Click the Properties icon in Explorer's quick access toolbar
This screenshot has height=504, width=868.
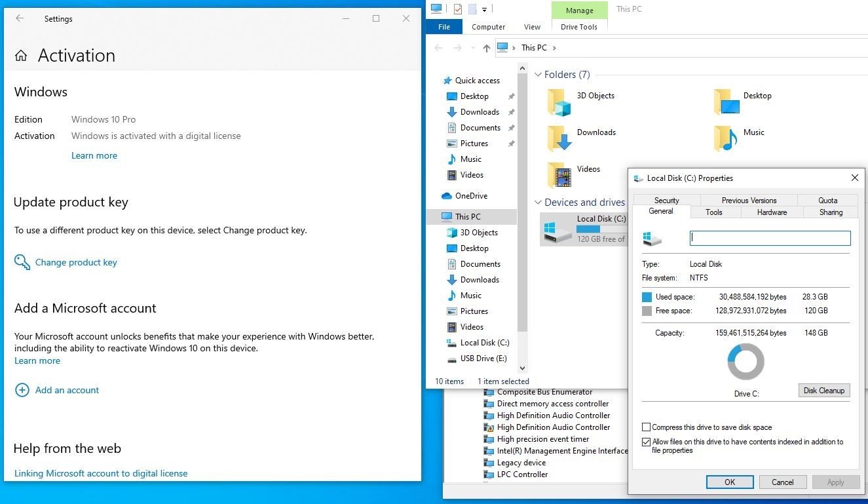(x=457, y=9)
